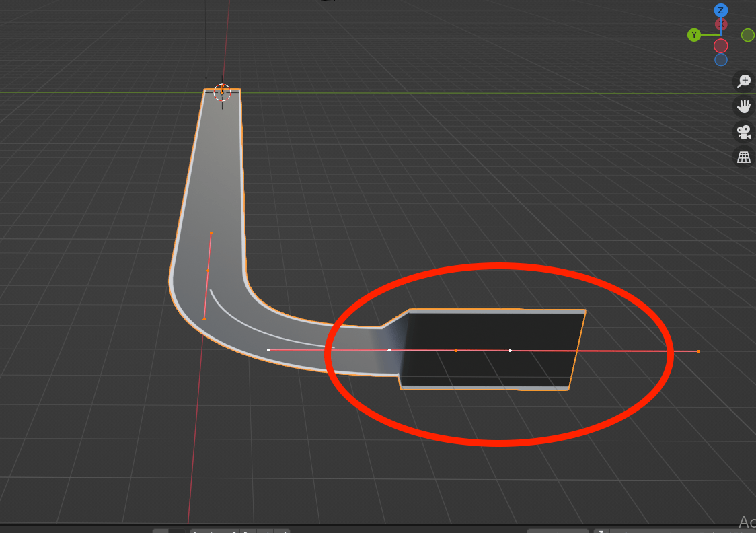Click the top point of the vertical red handle
The height and width of the screenshot is (533, 756).
coord(211,232)
